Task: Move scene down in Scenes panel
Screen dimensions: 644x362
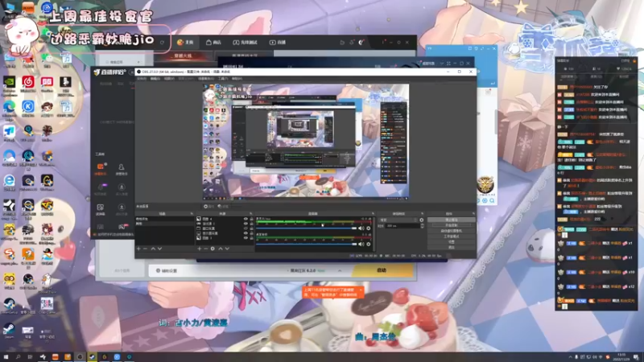Action: click(159, 249)
